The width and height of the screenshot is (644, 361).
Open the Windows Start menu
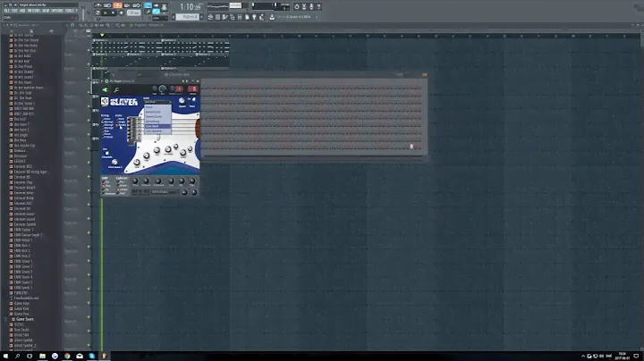(x=5, y=356)
